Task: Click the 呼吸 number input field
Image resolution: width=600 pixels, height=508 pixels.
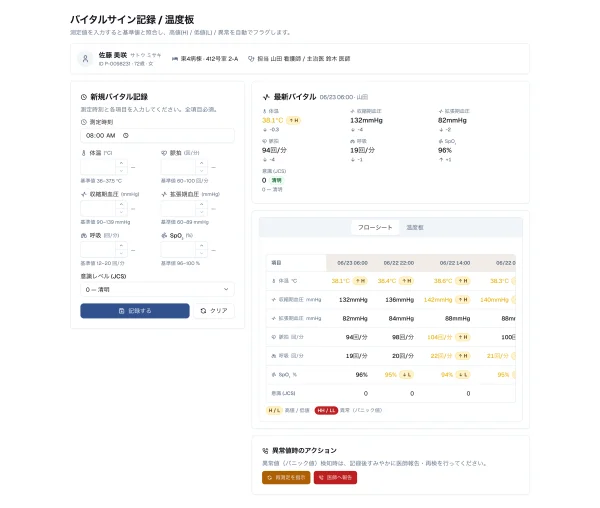Action: click(98, 250)
